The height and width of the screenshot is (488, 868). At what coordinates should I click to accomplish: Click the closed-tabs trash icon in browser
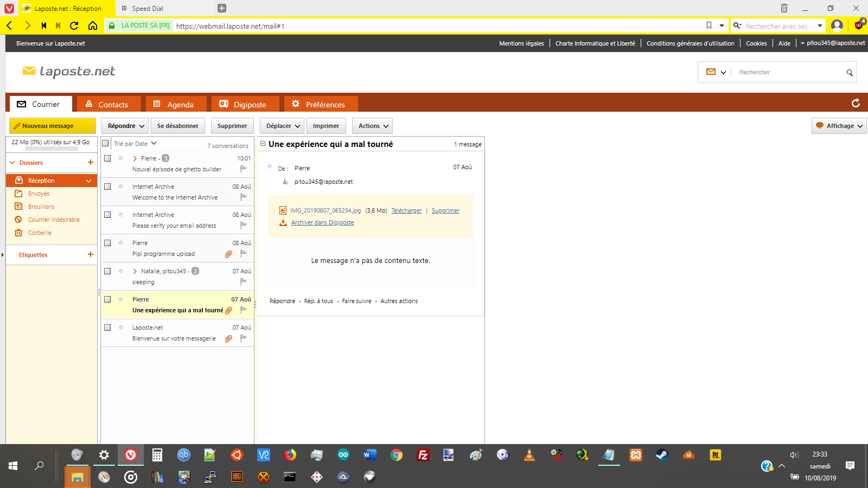coord(784,8)
